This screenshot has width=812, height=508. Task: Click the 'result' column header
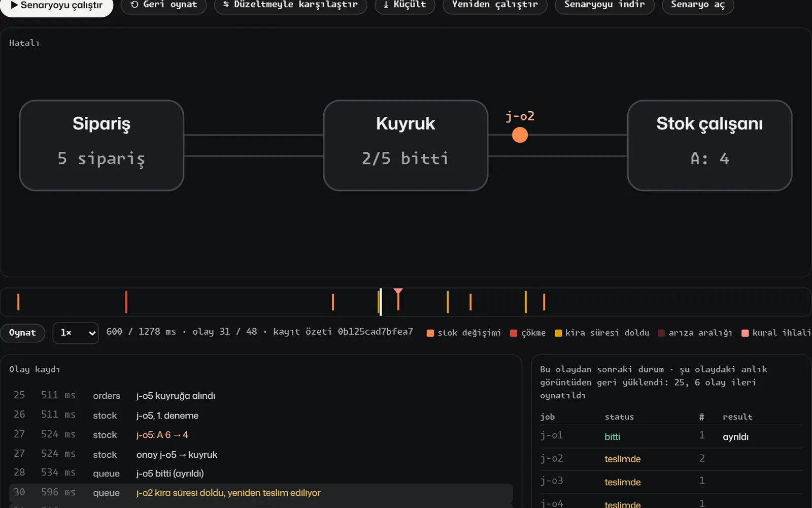tap(737, 417)
